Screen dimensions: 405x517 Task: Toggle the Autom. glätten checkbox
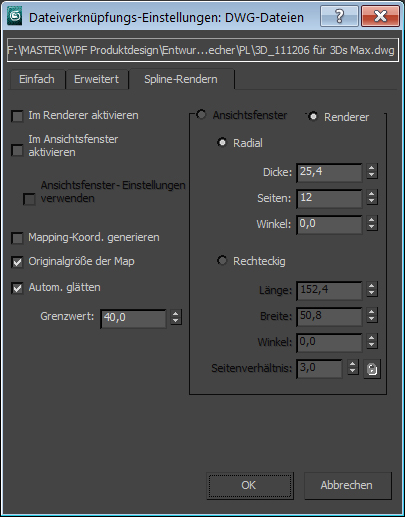(17, 288)
